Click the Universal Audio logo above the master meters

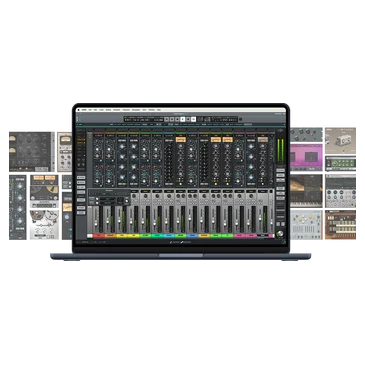click(x=280, y=131)
